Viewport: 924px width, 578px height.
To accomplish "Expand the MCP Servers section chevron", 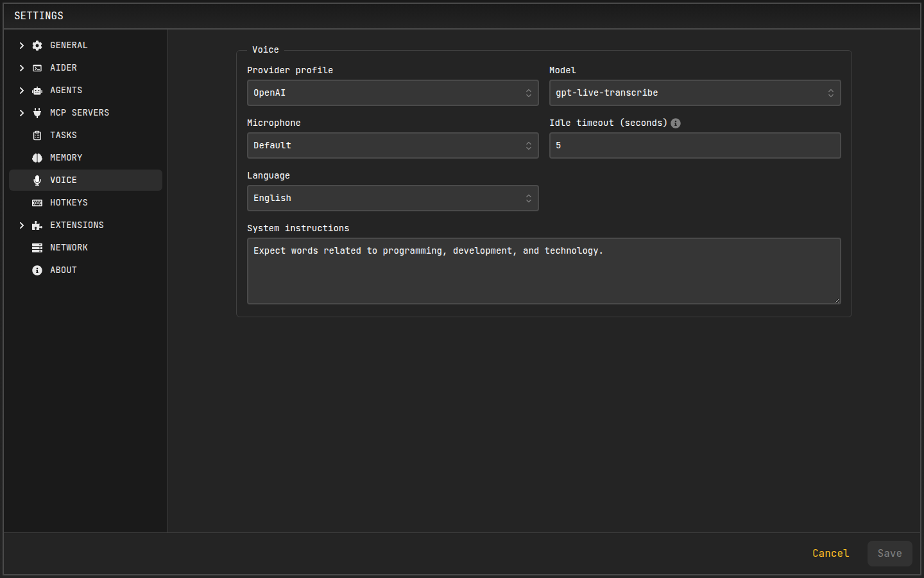I will 22,113.
